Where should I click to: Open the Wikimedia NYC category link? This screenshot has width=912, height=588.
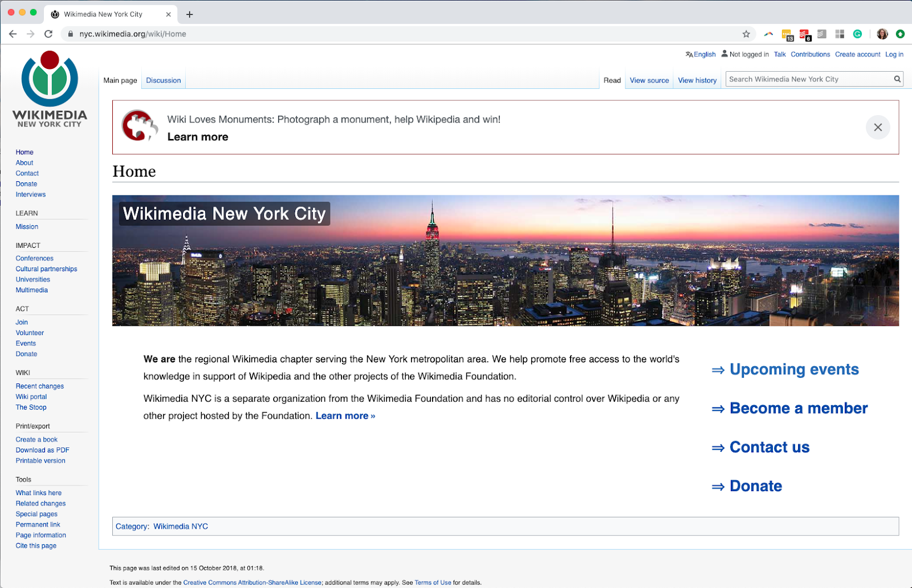click(181, 526)
